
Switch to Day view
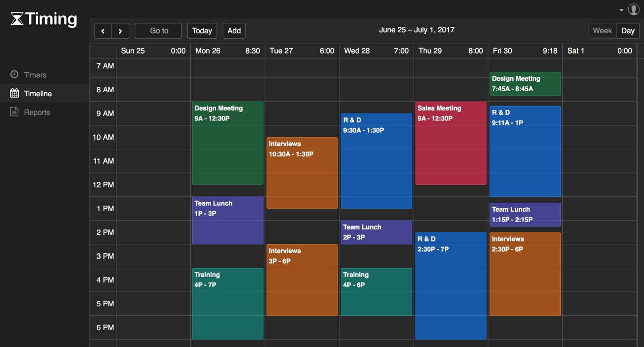pos(628,31)
